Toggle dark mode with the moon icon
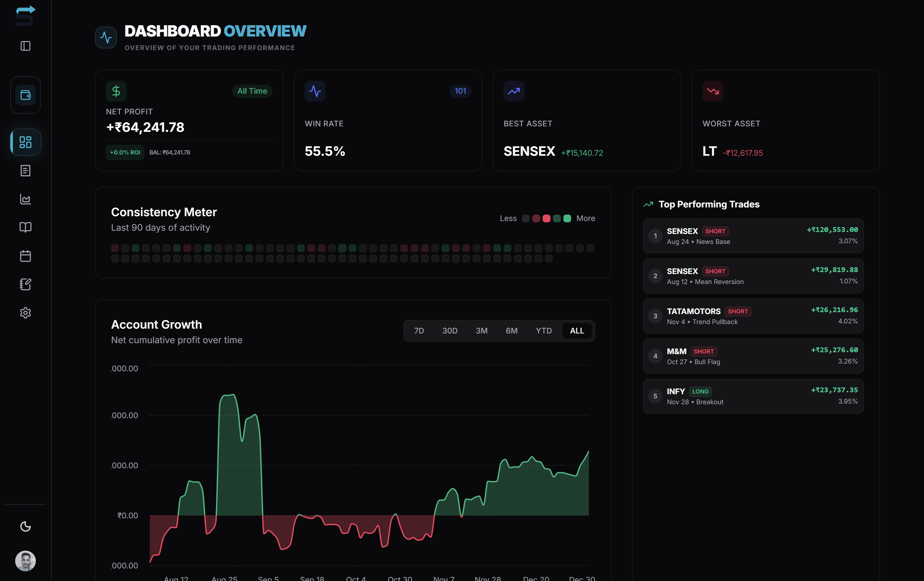 [x=25, y=526]
